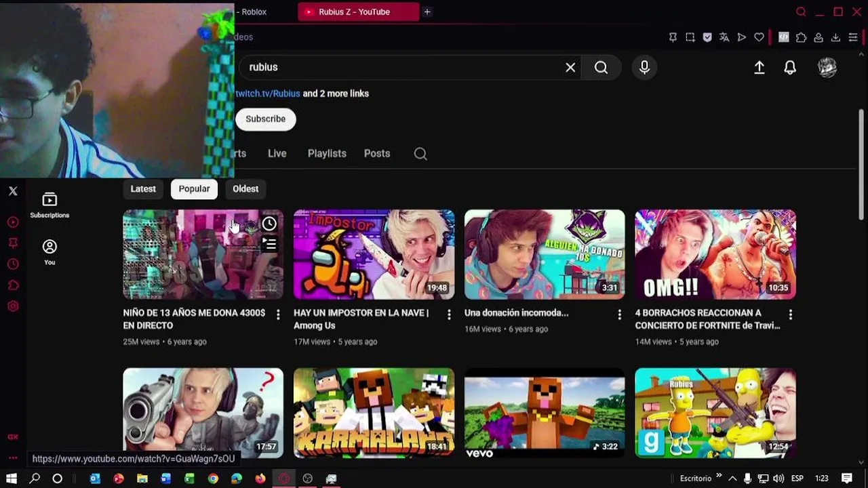The image size is (868, 488).
Task: Open the Playlists channel tab
Action: [327, 154]
